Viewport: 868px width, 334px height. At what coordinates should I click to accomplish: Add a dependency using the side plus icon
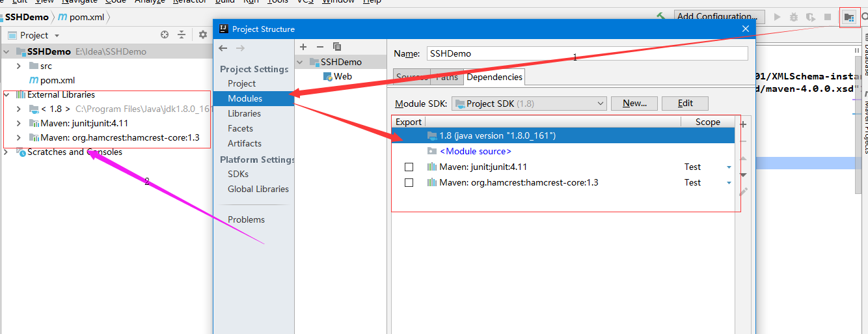coord(743,124)
